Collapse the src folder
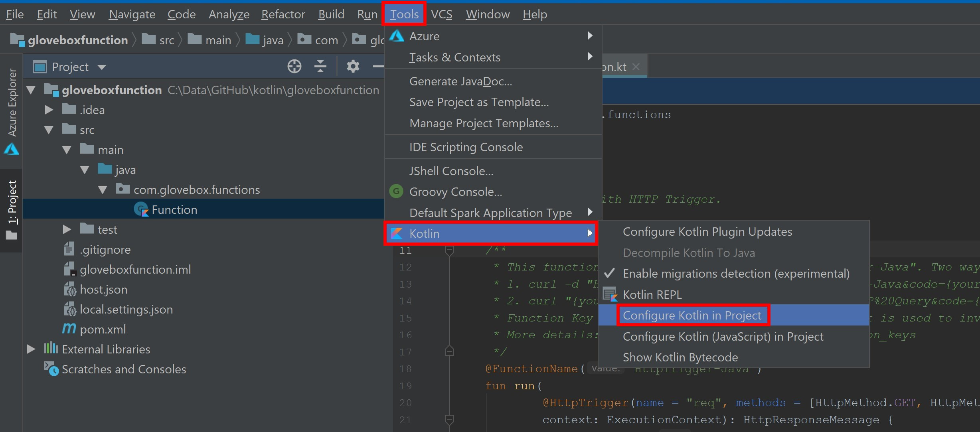Viewport: 980px width, 432px height. [x=49, y=130]
